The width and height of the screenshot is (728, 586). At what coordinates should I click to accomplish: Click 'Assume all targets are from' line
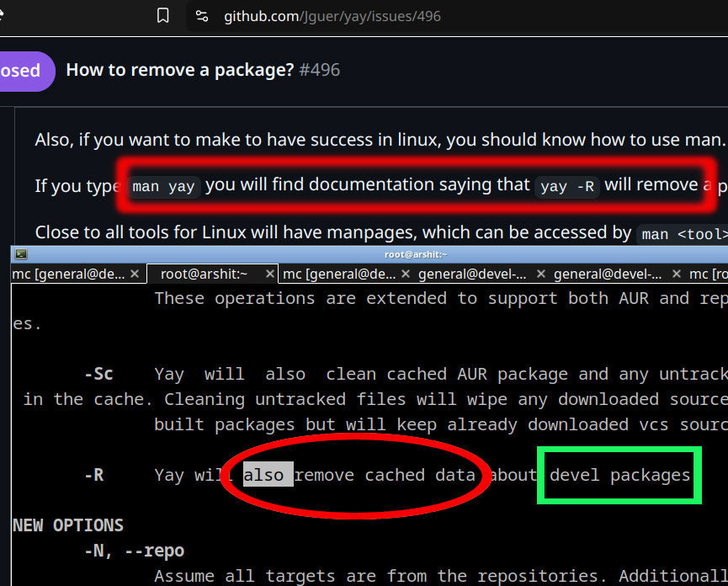(x=441, y=576)
